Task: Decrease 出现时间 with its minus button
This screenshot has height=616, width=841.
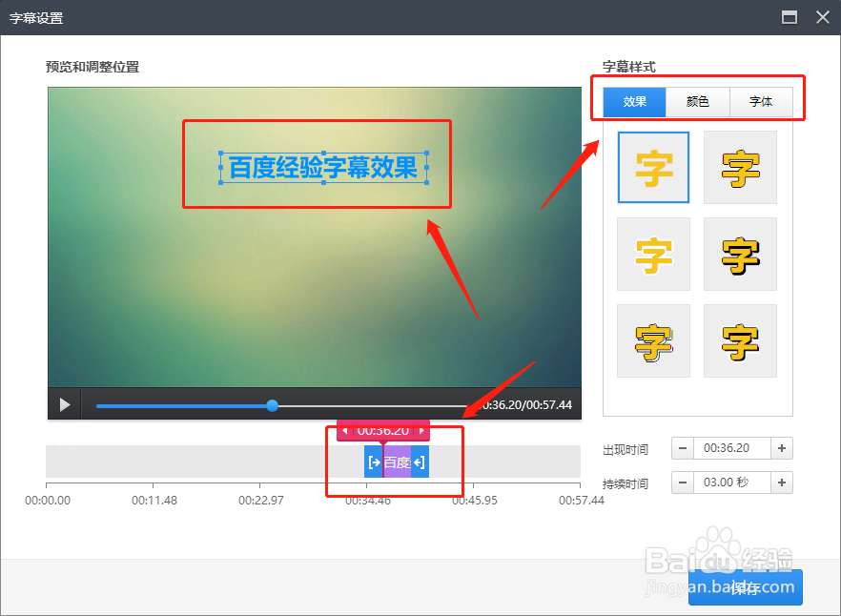Action: [x=683, y=448]
